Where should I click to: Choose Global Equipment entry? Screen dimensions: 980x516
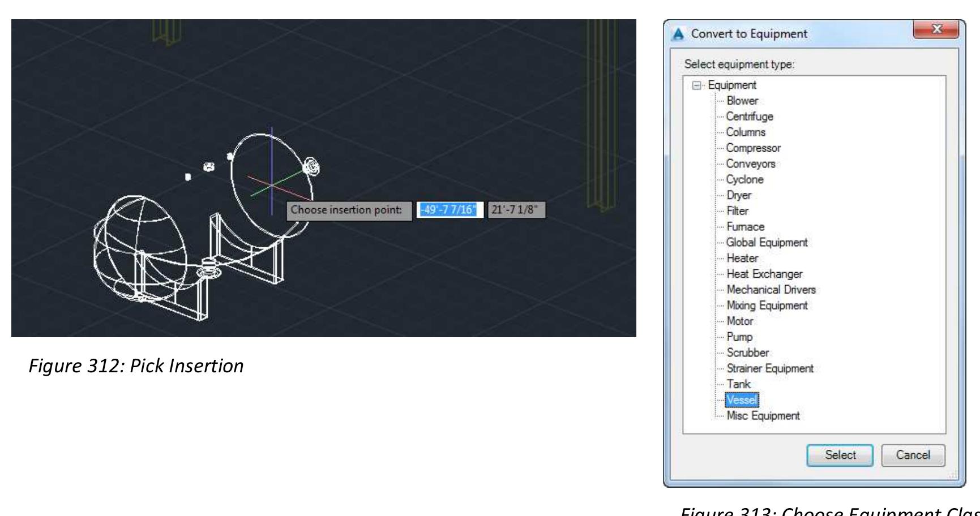coord(767,243)
